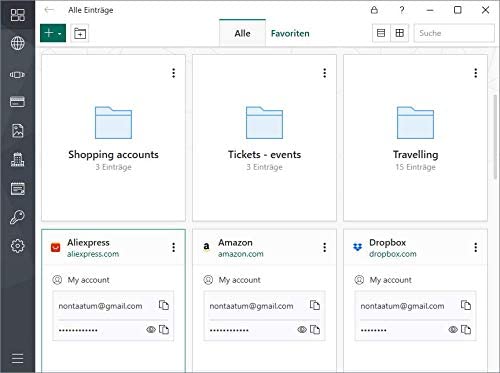500x373 pixels.
Task: Click the Aliexpress shopping bag logo
Action: (x=56, y=247)
